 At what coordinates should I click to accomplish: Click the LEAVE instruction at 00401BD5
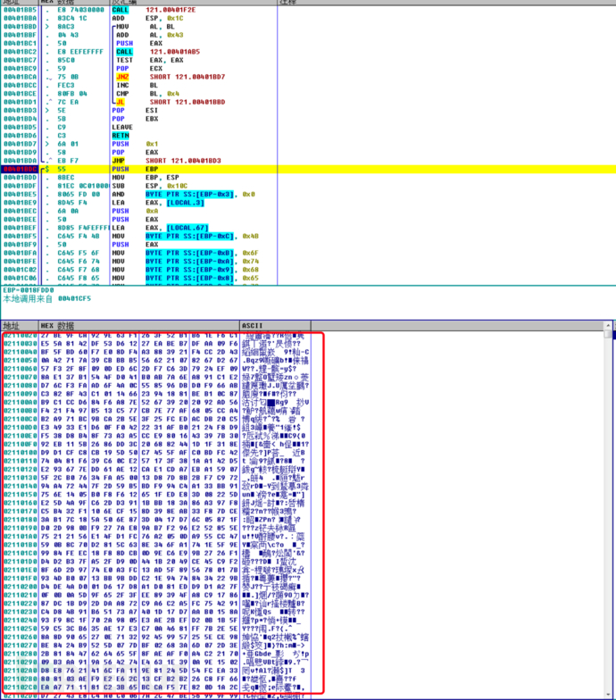122,127
